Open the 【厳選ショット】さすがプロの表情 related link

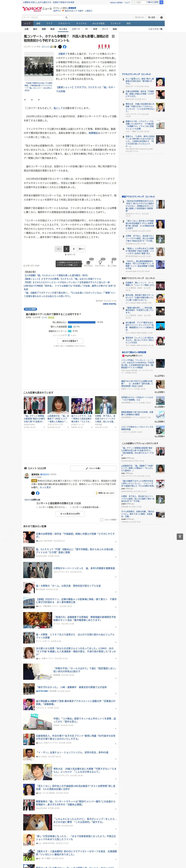(62, 279)
